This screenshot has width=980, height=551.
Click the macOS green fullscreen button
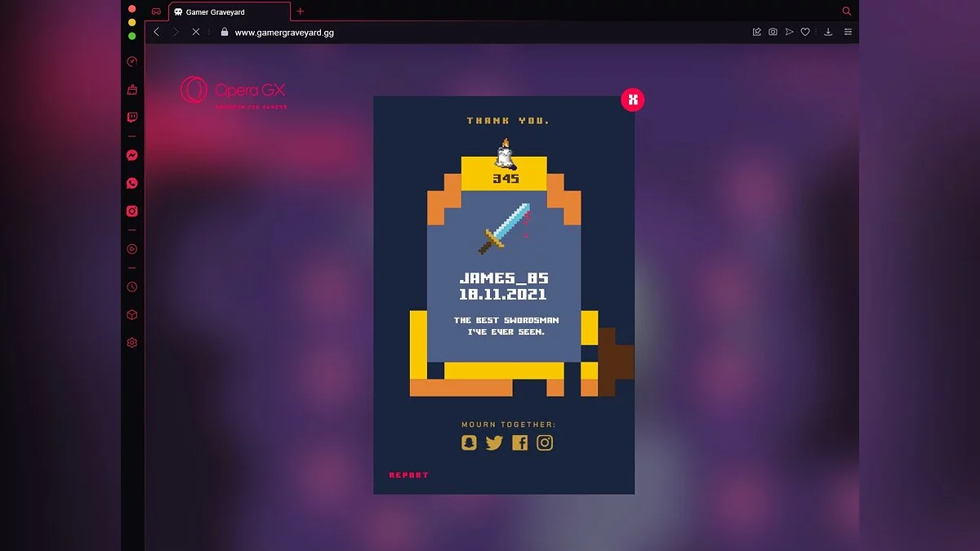[x=132, y=36]
